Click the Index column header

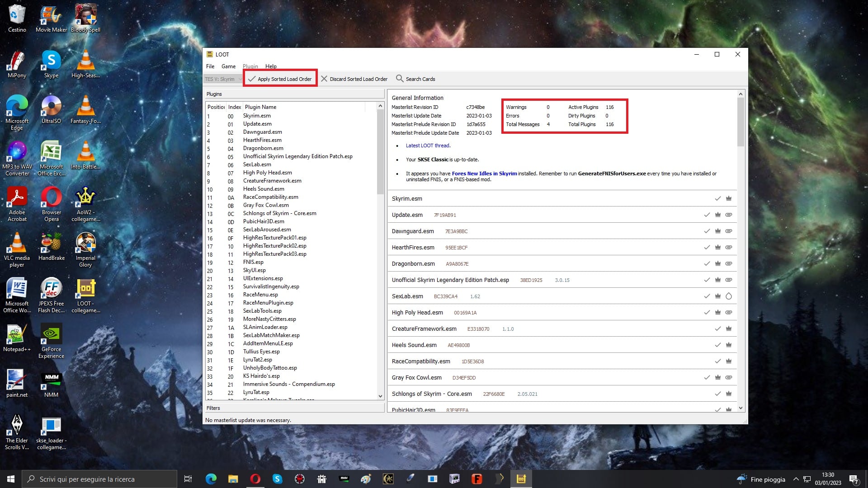tap(234, 107)
